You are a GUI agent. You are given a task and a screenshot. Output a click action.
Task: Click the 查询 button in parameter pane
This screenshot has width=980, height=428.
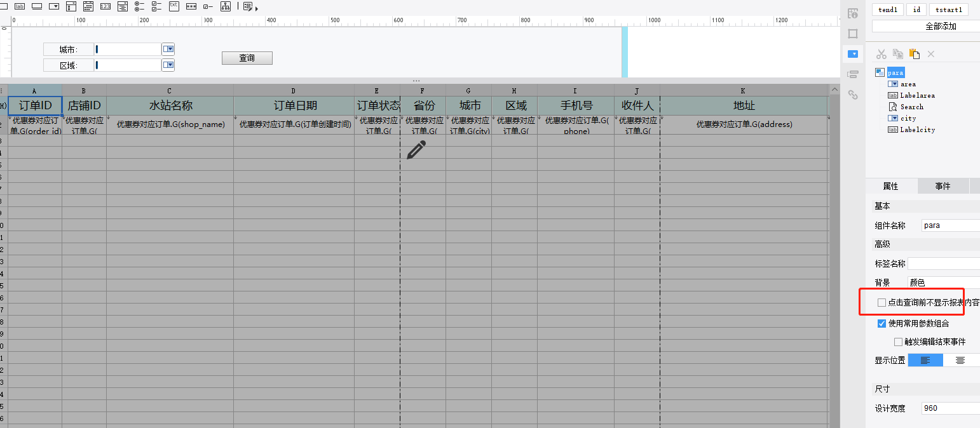pos(247,58)
